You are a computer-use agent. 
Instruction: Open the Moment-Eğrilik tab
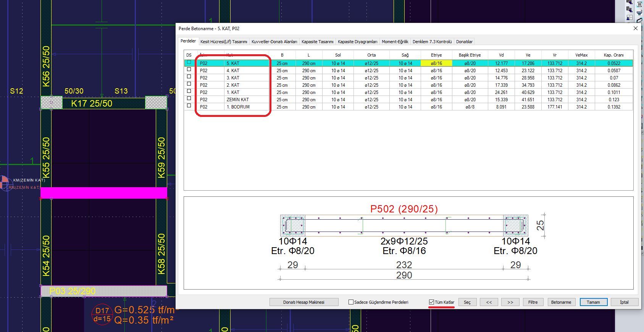click(x=395, y=42)
